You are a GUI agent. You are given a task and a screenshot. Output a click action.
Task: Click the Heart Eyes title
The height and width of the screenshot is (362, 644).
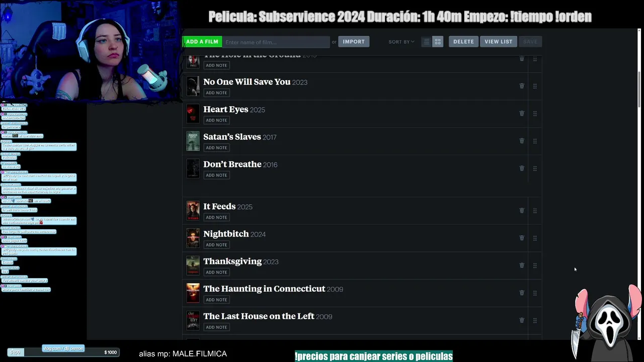tap(225, 109)
